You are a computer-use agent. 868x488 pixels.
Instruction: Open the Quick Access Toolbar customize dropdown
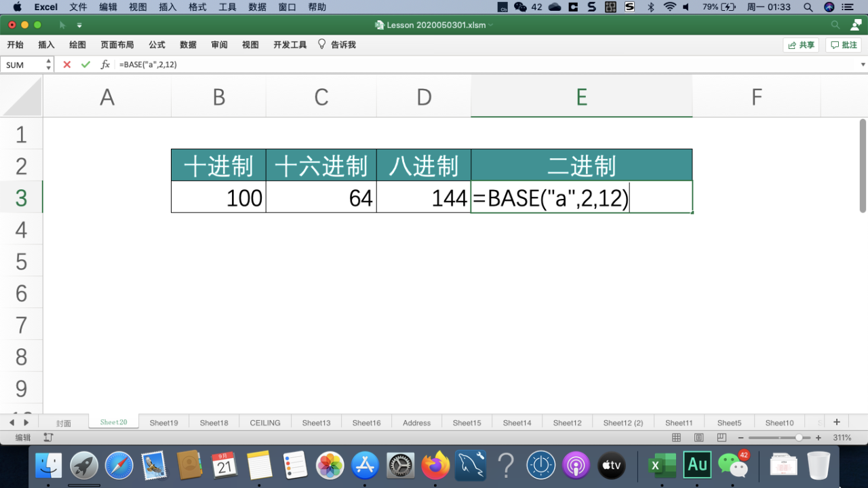[79, 25]
